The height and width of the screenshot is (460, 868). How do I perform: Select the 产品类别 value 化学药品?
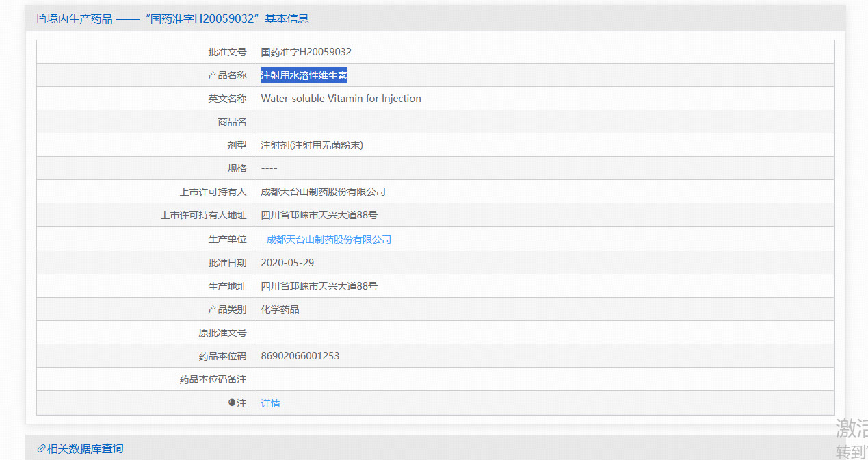[x=280, y=309]
